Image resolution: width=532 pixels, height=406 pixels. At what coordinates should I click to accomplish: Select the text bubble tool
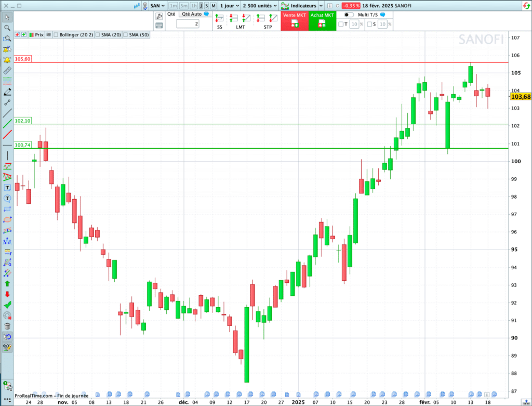pos(7,198)
